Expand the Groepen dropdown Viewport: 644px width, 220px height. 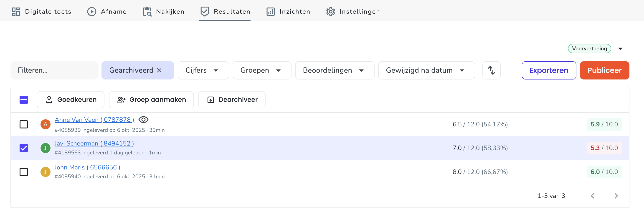[262, 70]
